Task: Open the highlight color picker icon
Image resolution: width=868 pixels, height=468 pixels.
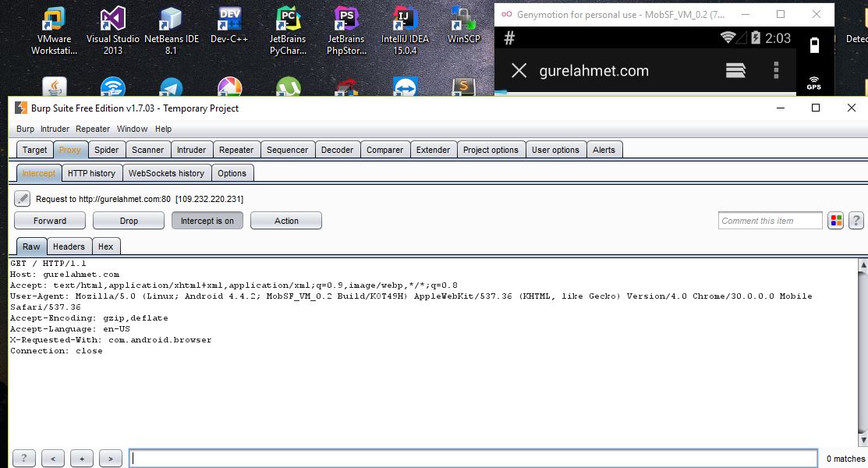Action: 835,221
